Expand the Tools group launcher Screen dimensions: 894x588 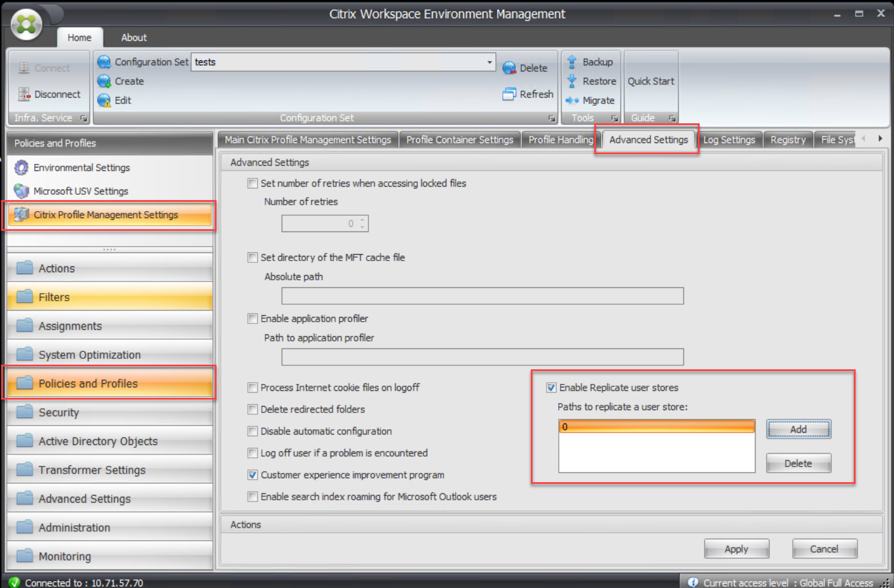[615, 118]
